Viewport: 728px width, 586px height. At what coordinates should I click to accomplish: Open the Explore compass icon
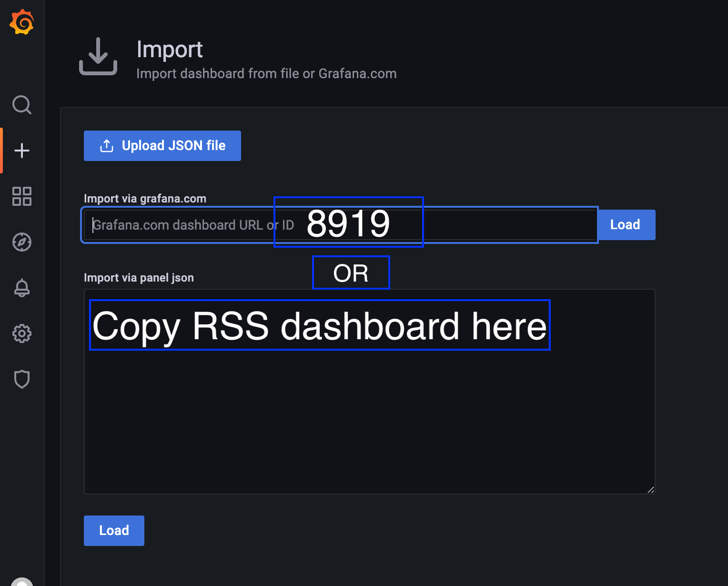pyautogui.click(x=22, y=242)
